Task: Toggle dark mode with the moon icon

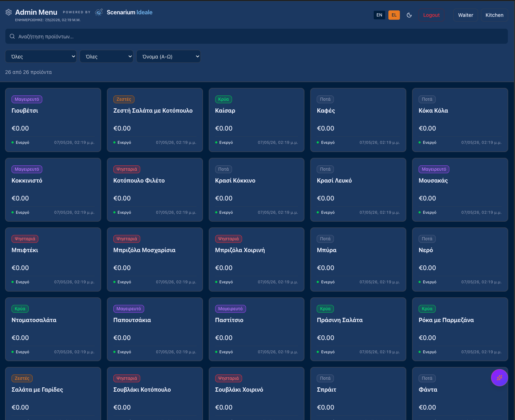Action: [x=409, y=15]
